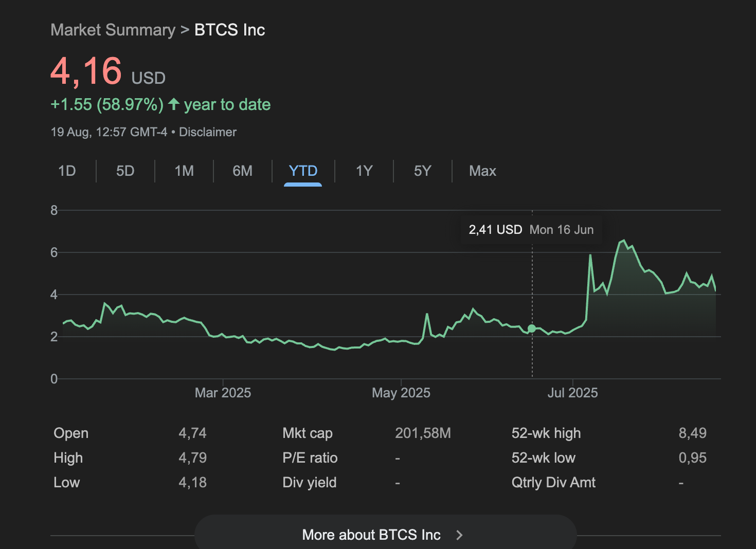Click the 2,41 USD Mon 16 Jun tooltip
This screenshot has width=756, height=549.
click(531, 230)
